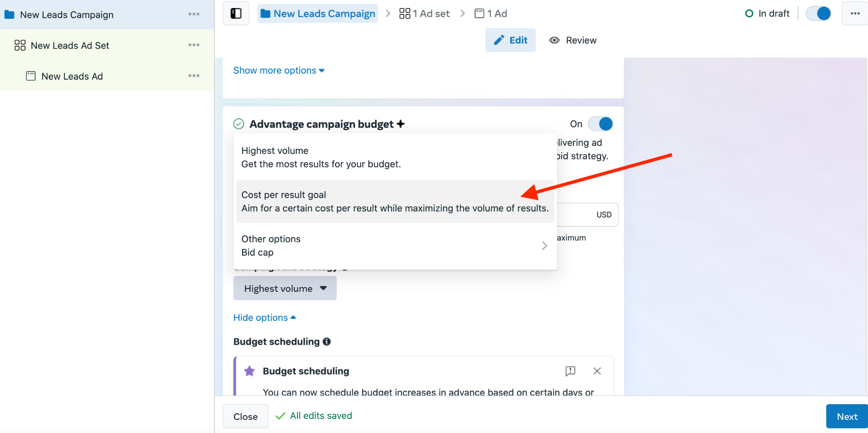
Task: Switch to the Edit tab
Action: (x=510, y=40)
